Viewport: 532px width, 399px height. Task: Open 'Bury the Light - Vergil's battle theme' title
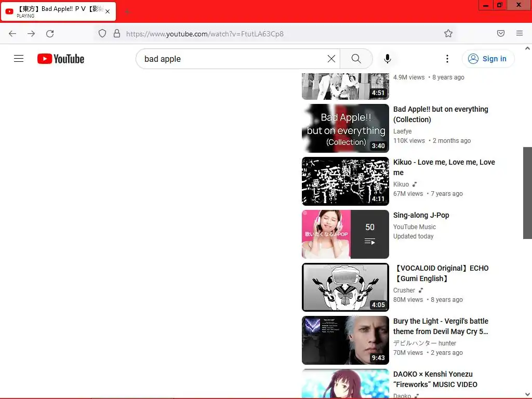click(x=441, y=326)
